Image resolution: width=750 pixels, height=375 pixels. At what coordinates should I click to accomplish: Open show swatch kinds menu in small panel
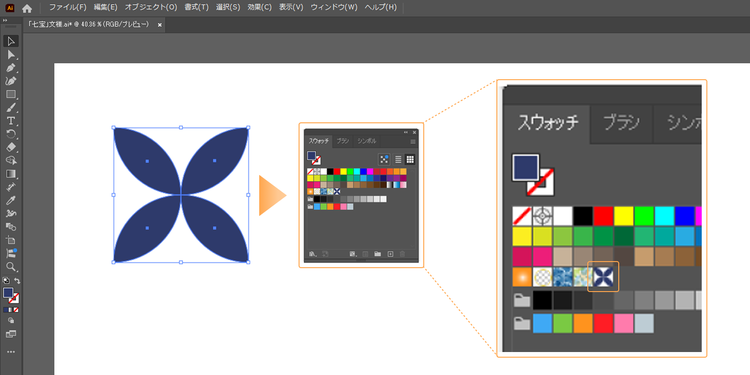click(353, 254)
